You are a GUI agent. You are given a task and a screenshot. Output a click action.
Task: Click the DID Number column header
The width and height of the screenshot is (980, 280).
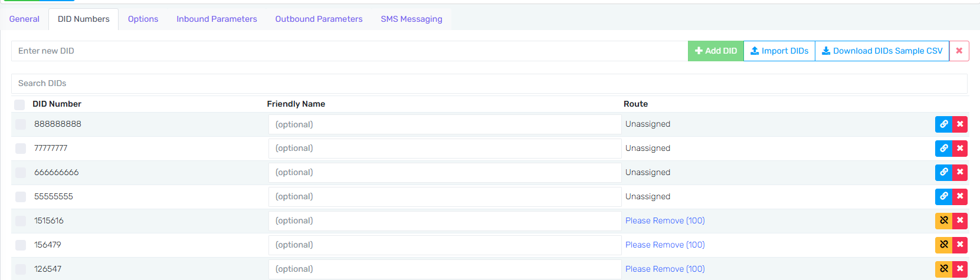coord(57,104)
